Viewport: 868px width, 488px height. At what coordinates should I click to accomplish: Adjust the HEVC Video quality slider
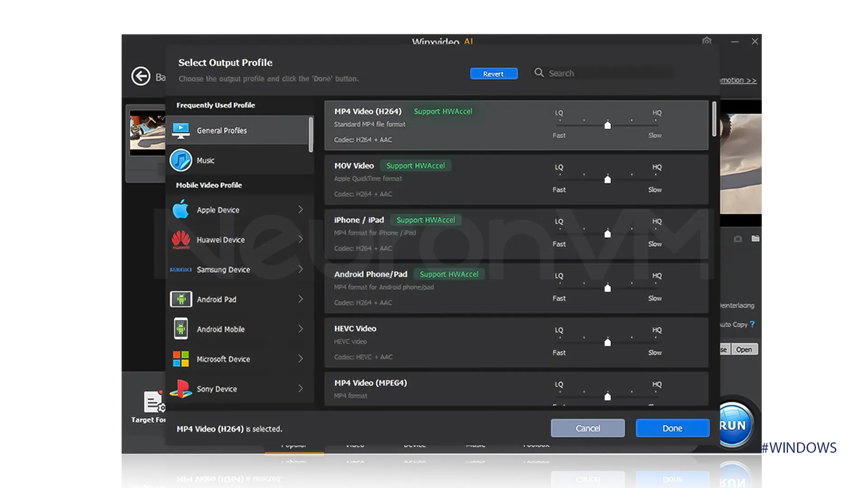coord(608,342)
